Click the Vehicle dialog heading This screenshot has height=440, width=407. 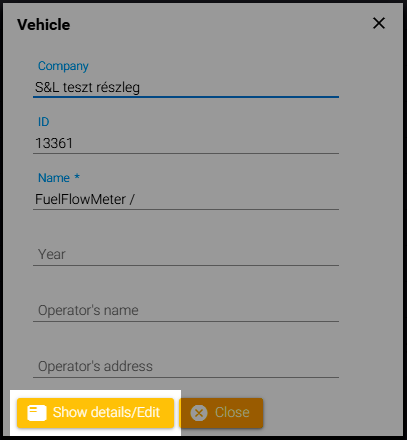(x=44, y=25)
